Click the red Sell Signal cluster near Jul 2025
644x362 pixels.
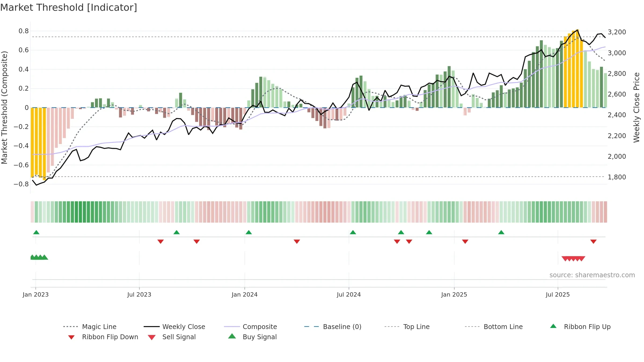coord(573,259)
